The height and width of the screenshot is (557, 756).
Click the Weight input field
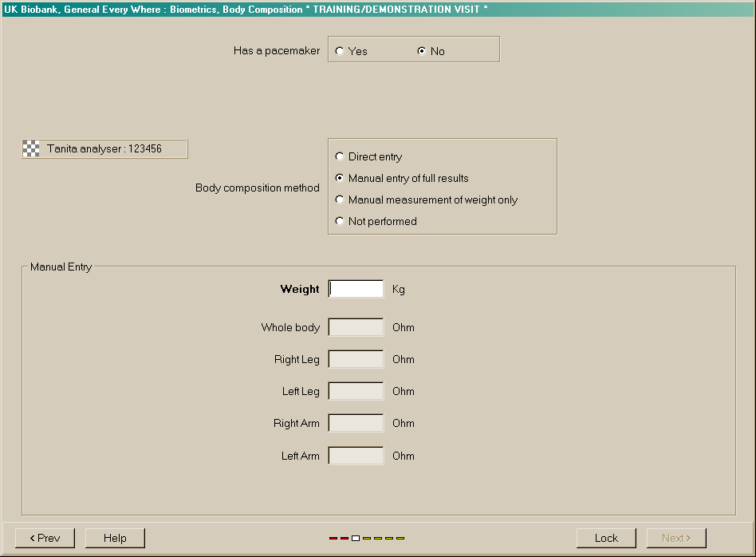pyautogui.click(x=356, y=289)
